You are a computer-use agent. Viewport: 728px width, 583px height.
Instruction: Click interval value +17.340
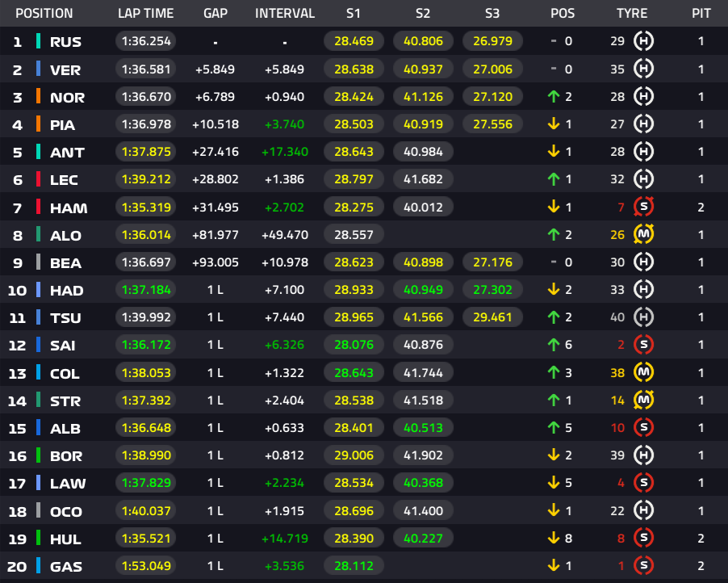coord(285,152)
